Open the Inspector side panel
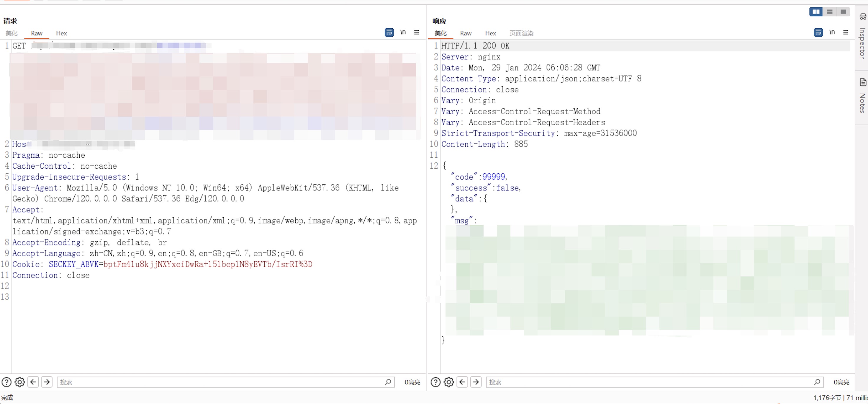868x404 pixels. (862, 37)
